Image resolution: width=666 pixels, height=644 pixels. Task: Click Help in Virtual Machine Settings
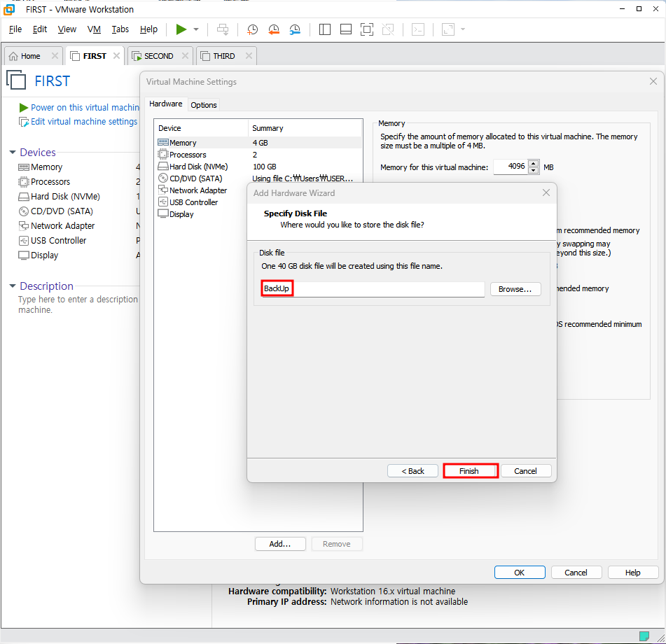(x=632, y=573)
